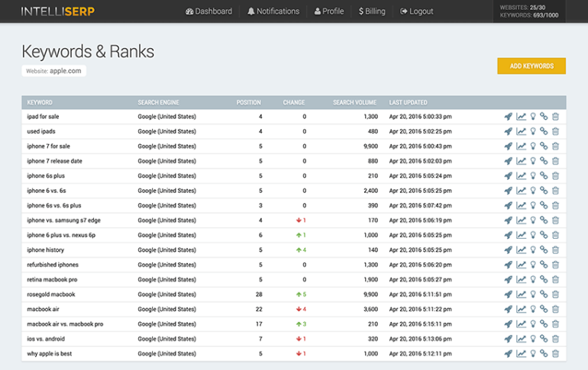
Task: Click the link icon for 'retina macbook pro'
Action: click(x=544, y=280)
